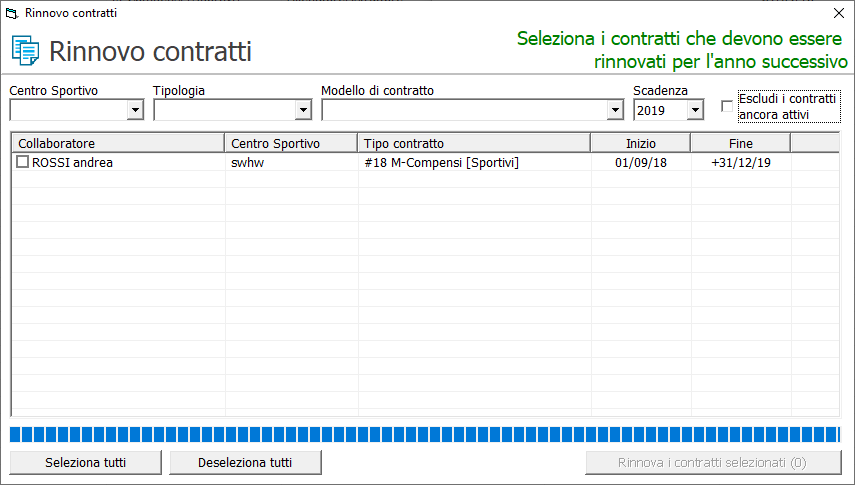Click the small window icon in the title bar

pos(11,13)
